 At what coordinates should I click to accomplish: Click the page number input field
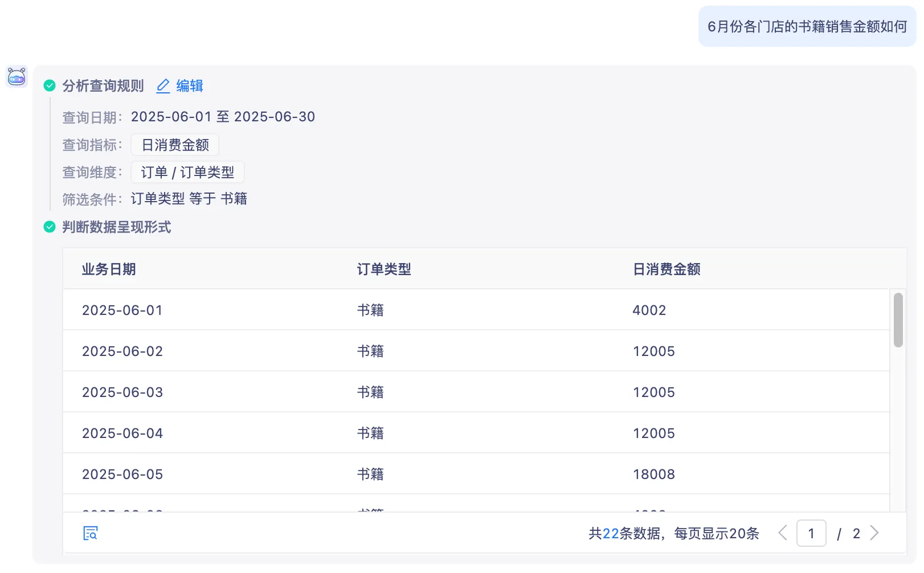(x=811, y=534)
